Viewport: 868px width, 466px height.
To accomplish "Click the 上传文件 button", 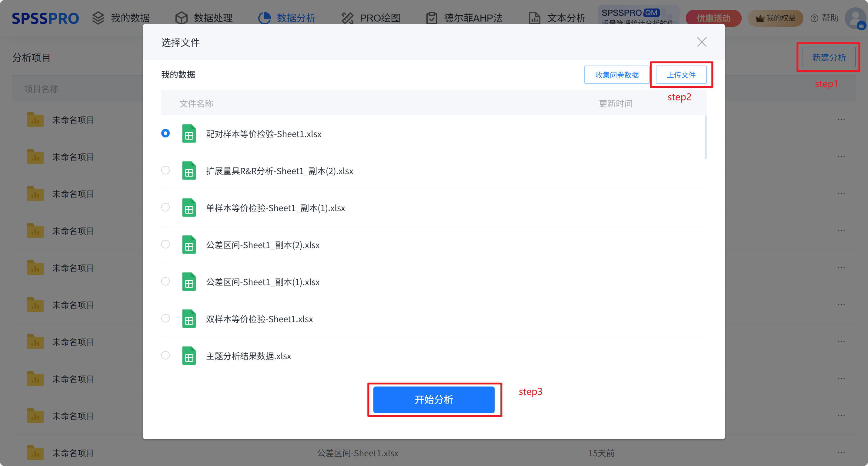I will (681, 75).
